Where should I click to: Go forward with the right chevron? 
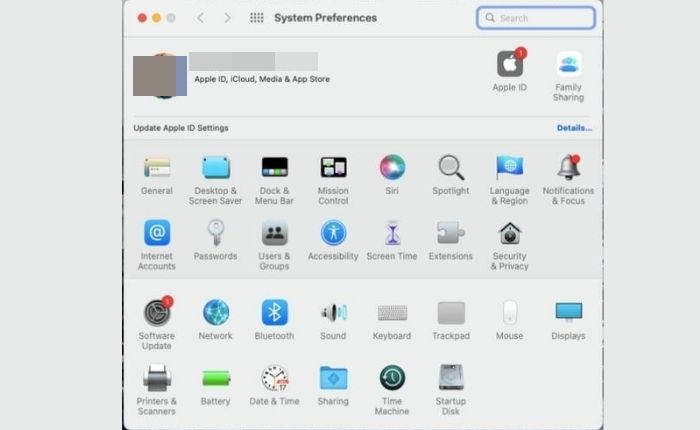point(227,18)
